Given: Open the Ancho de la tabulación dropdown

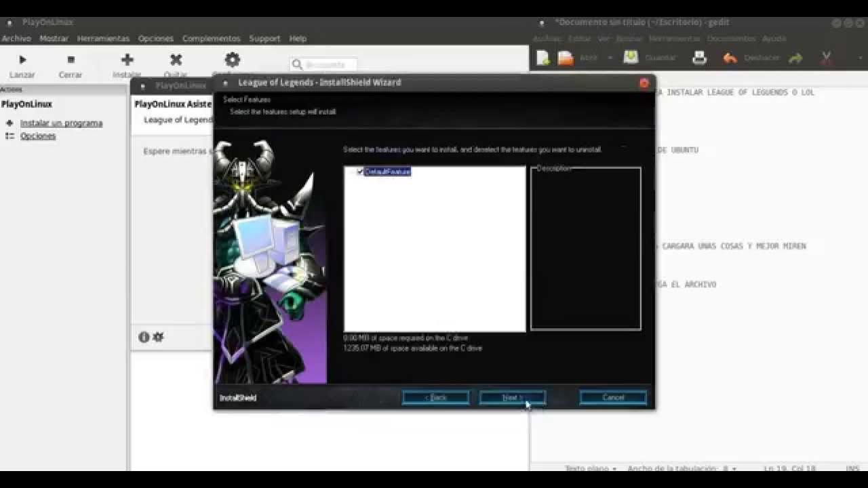Looking at the screenshot, I should point(682,468).
